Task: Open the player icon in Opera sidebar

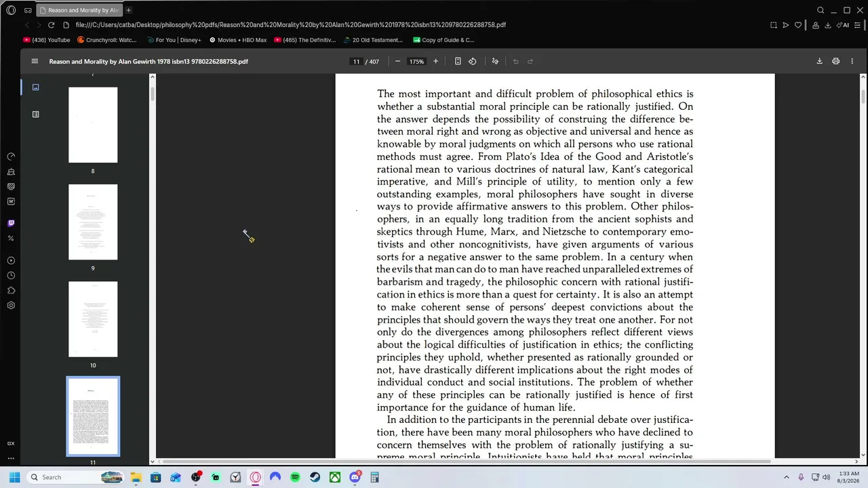Action: (x=11, y=260)
